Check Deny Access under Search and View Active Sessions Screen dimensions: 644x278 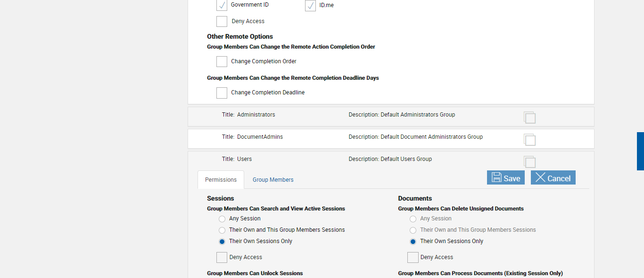pos(222,257)
